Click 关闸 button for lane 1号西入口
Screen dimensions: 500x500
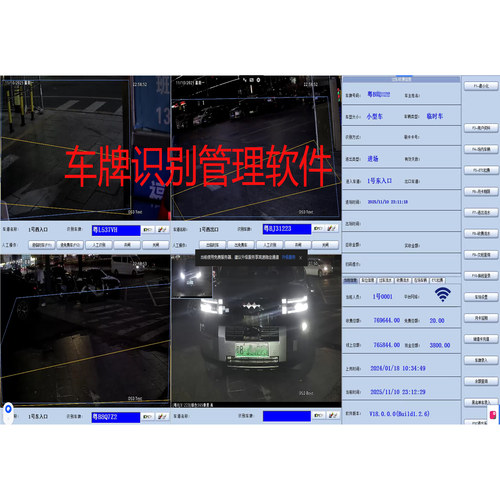pyautogui.click(x=156, y=245)
